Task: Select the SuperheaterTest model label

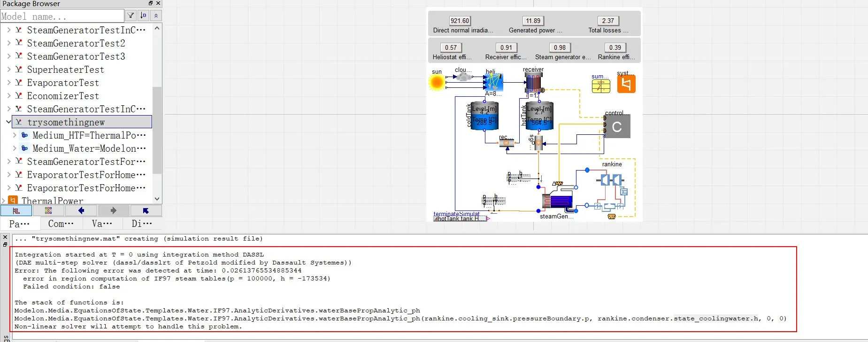Action: tap(66, 70)
